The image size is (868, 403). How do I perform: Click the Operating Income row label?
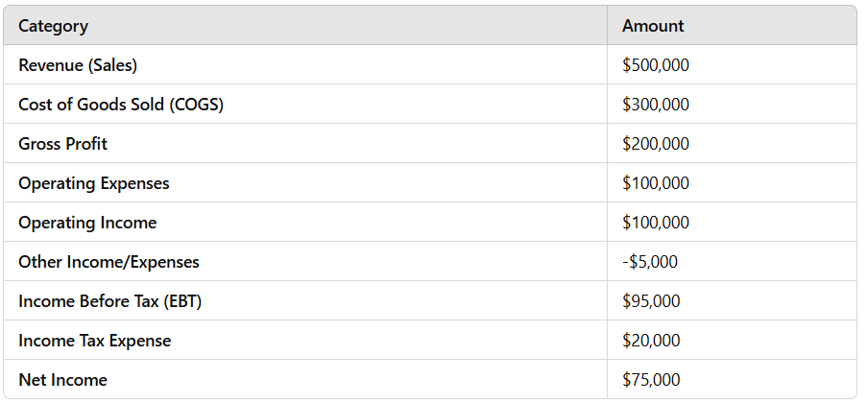(x=87, y=223)
